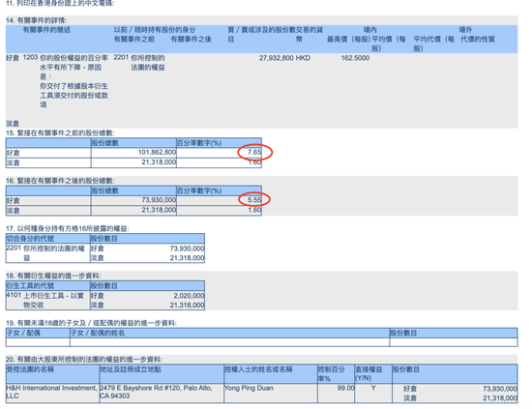This screenshot has width=532, height=409.
Task: Select description '你的股份權益的百分率水平有所下降'
Action: tap(74, 63)
